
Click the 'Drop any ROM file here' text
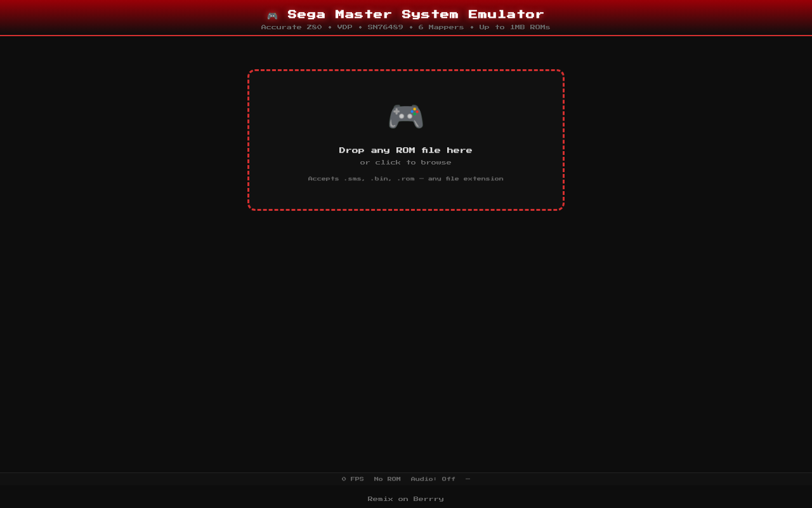click(406, 150)
